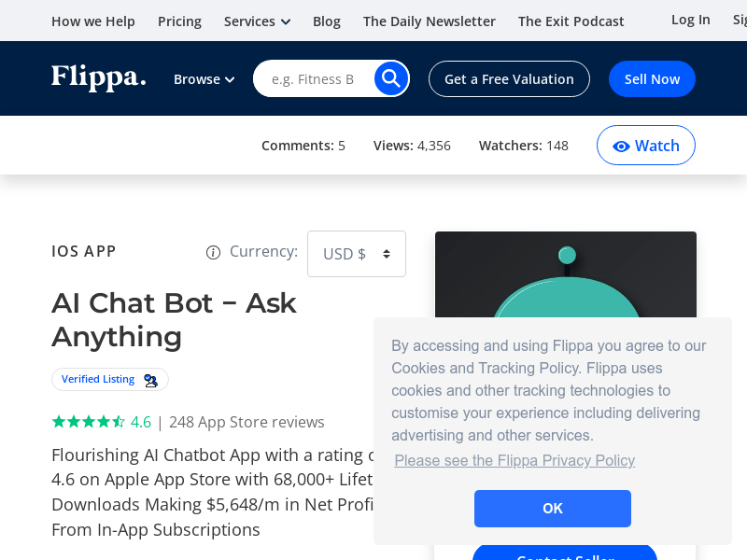Click the app listing preview image

[x=566, y=274]
